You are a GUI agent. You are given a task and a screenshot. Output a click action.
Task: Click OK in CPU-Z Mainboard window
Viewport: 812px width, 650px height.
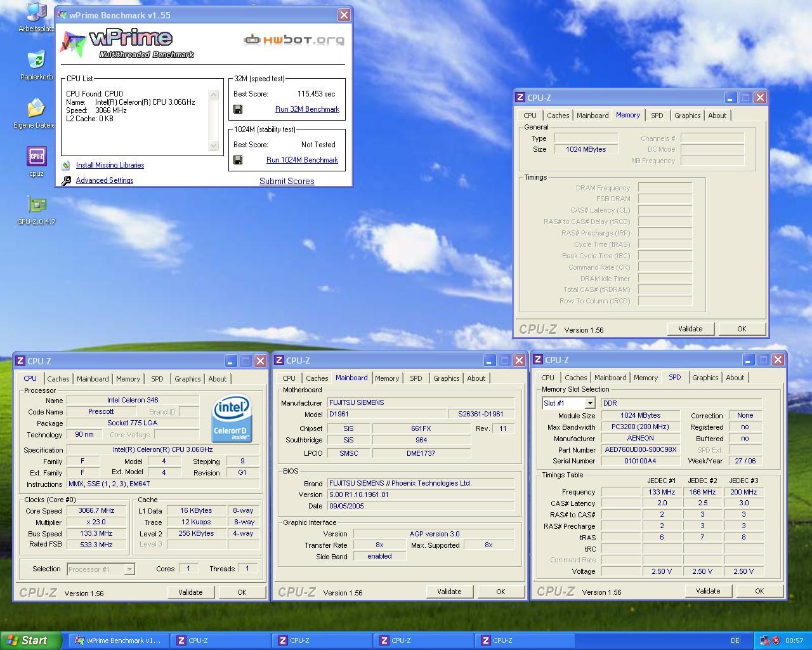coord(501,592)
